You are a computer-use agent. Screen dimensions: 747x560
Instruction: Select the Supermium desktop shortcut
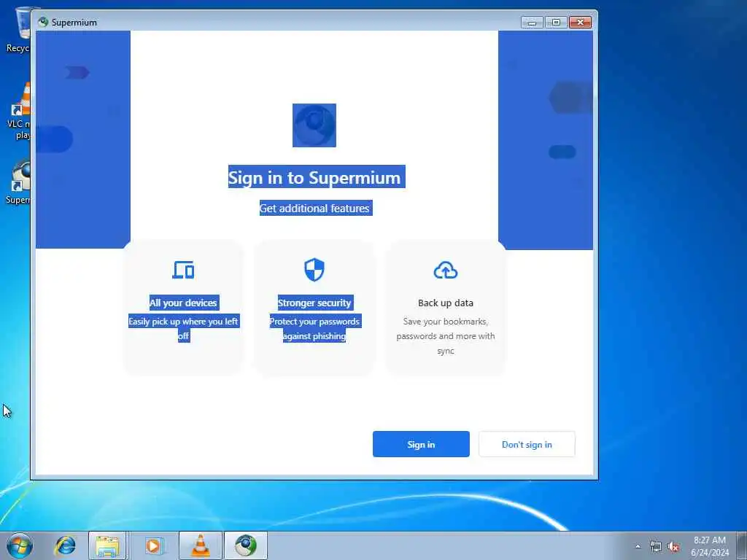18,182
